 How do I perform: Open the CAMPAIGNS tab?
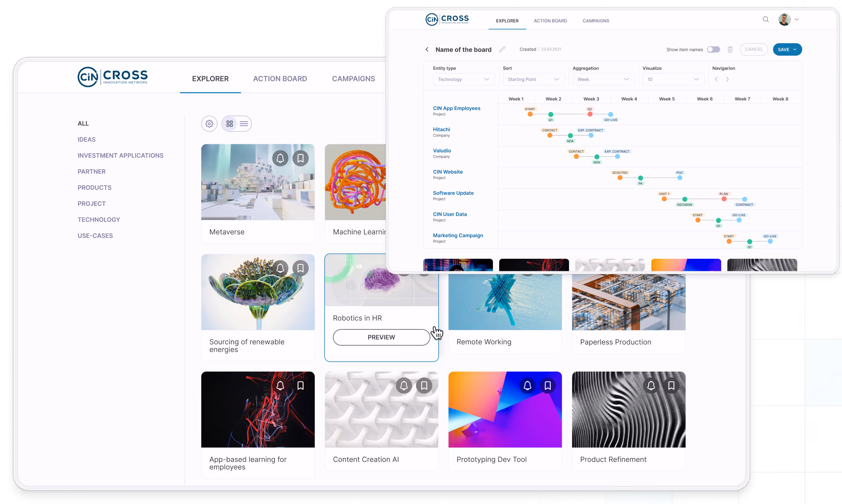click(x=353, y=79)
